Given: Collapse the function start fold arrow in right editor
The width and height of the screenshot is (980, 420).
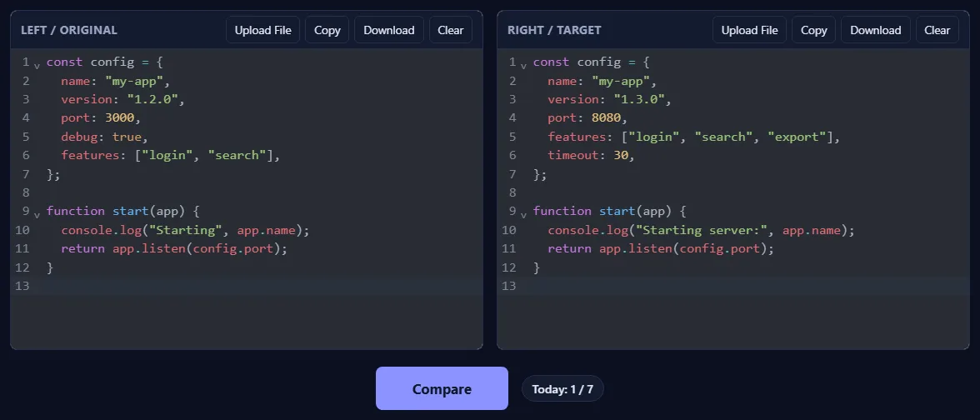Looking at the screenshot, I should click(523, 214).
